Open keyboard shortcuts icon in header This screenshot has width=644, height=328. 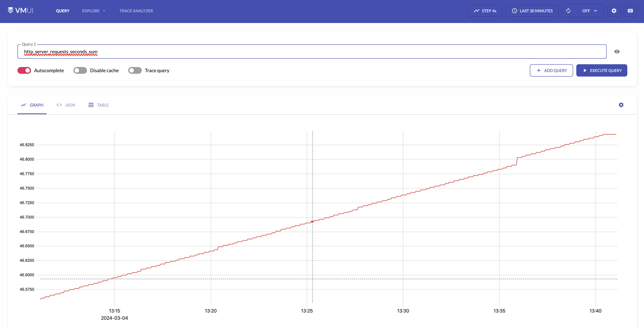click(630, 11)
